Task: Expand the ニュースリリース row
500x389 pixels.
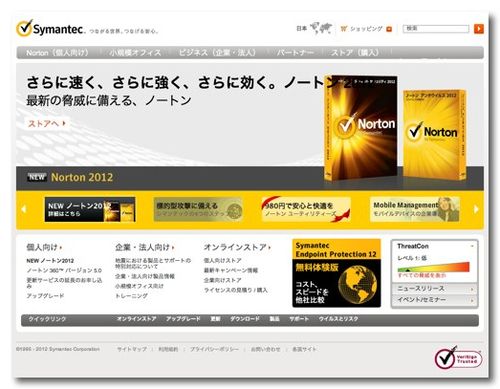Action: [x=434, y=289]
